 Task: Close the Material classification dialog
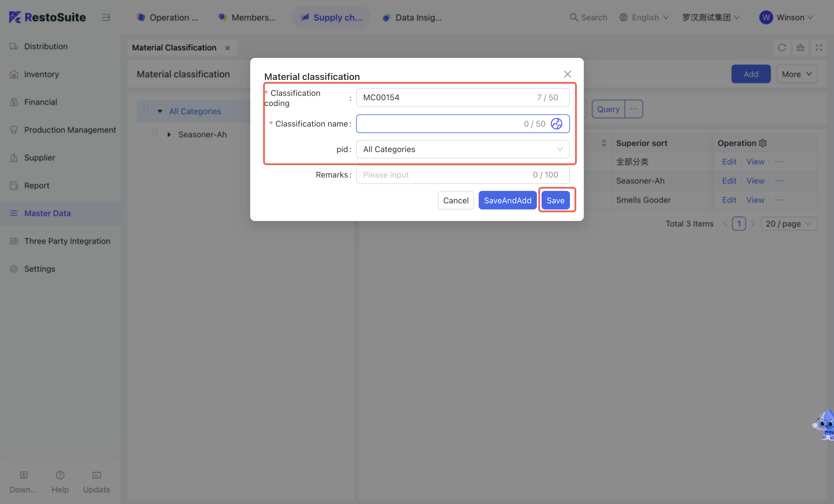point(567,74)
